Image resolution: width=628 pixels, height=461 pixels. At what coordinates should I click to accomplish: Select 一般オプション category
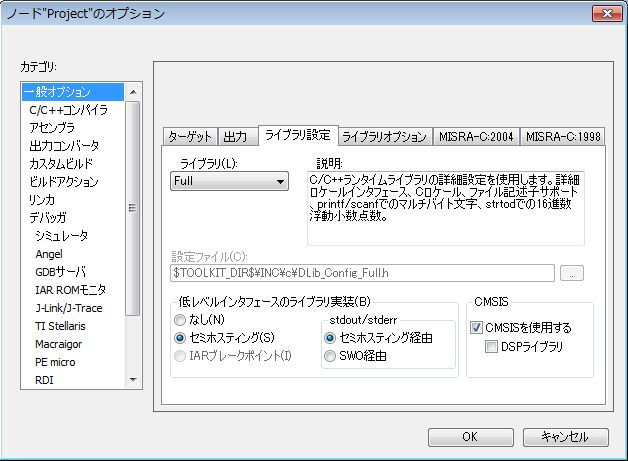click(73, 92)
